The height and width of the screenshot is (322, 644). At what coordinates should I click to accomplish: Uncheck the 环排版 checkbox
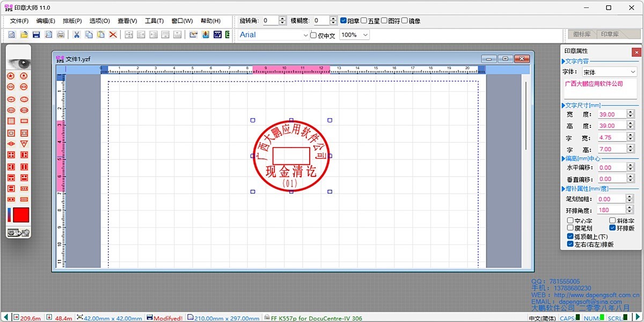(612, 228)
